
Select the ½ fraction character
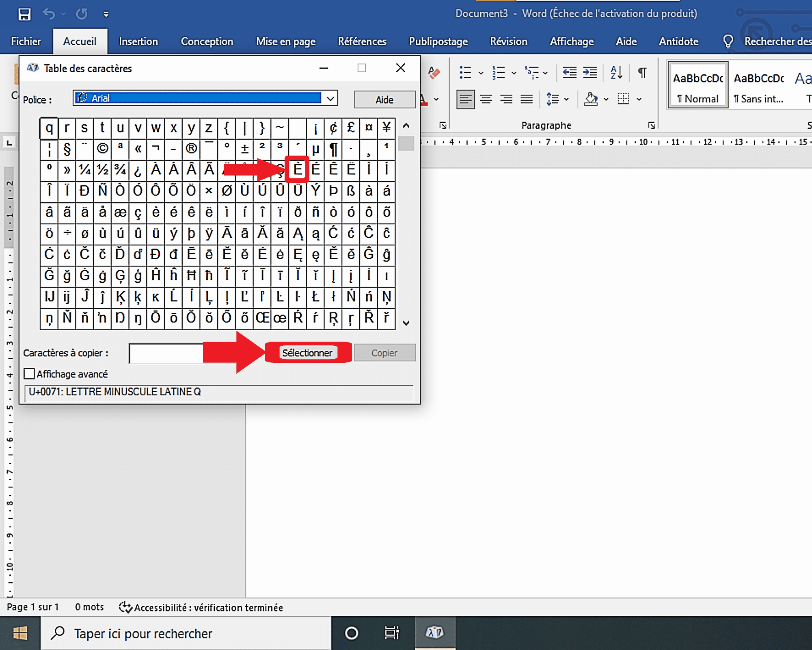(x=102, y=170)
